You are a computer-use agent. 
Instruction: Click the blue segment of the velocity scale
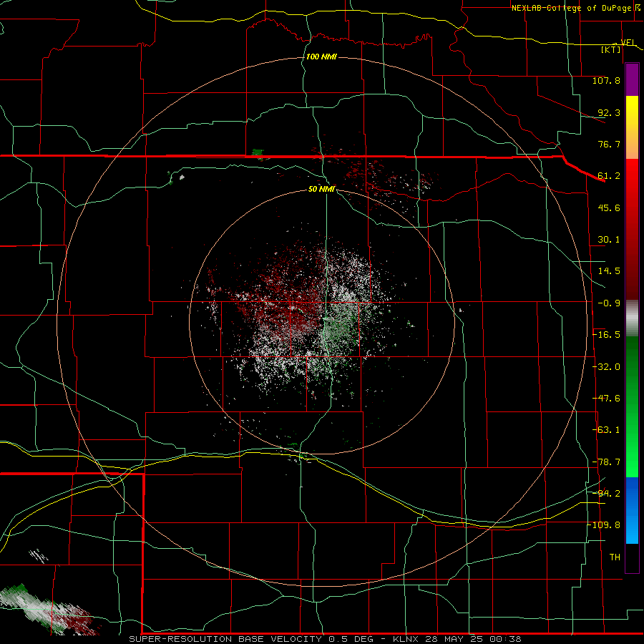[632, 510]
